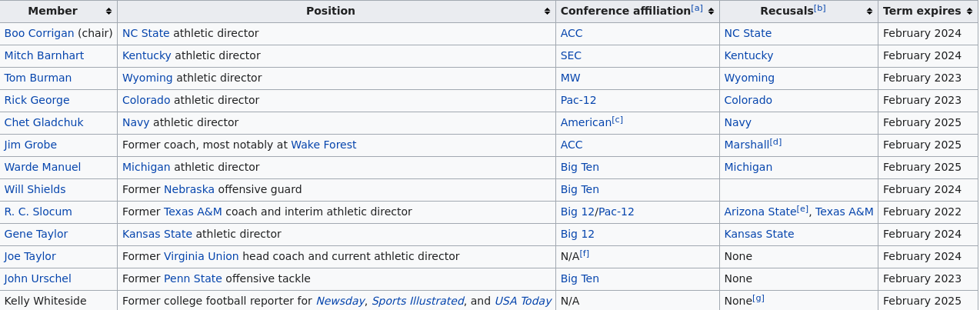The height and width of the screenshot is (310, 980).
Task: Click the Pac-12 link in Rick George's row
Action: 578,100
